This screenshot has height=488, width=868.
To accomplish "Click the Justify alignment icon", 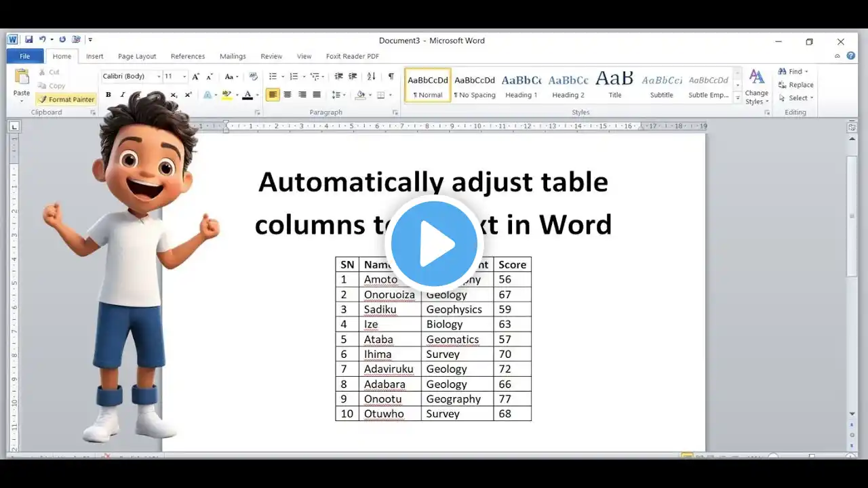I will click(317, 95).
